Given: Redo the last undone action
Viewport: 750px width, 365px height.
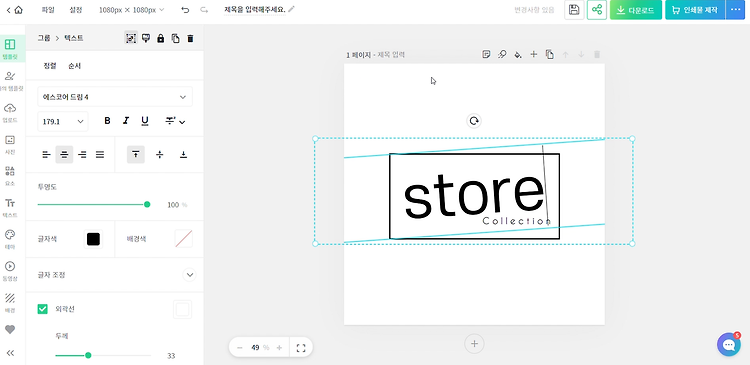Looking at the screenshot, I should [204, 10].
